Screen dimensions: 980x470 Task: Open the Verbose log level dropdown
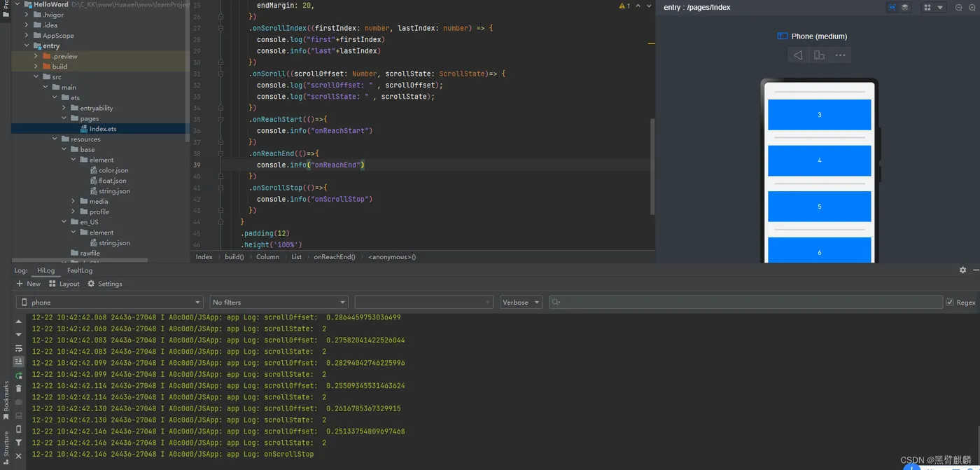point(521,303)
